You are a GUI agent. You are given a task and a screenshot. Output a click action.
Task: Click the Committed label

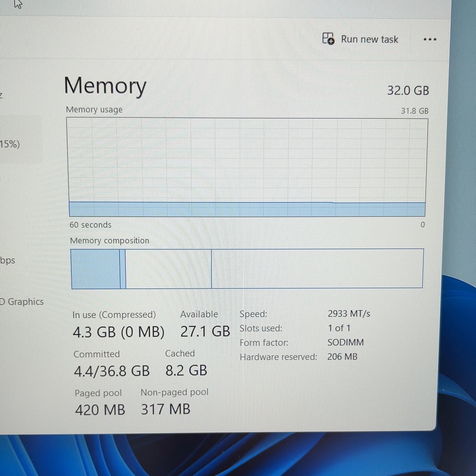[97, 354]
